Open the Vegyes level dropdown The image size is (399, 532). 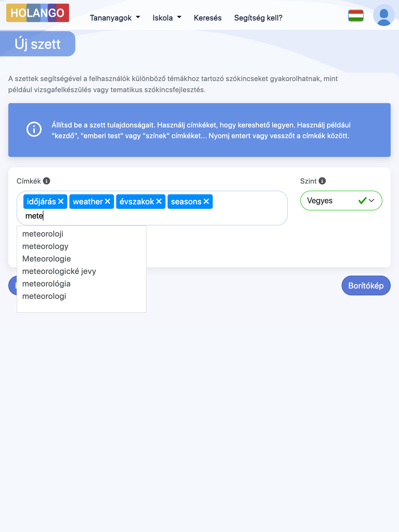pyautogui.click(x=341, y=201)
